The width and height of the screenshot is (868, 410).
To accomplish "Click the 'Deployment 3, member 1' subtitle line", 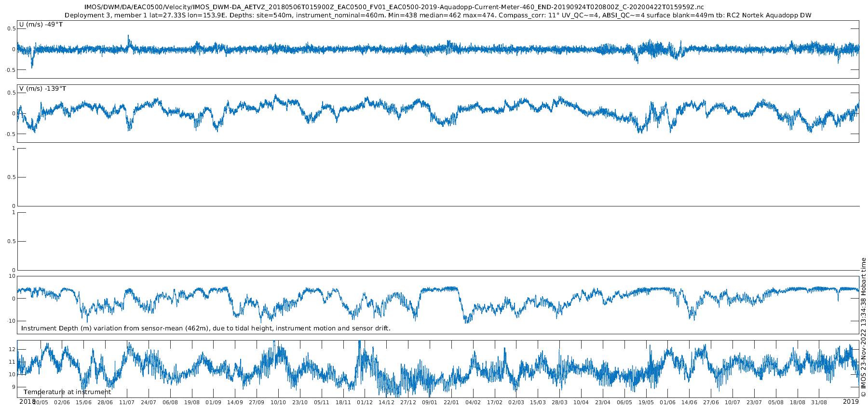I will 438,15.
